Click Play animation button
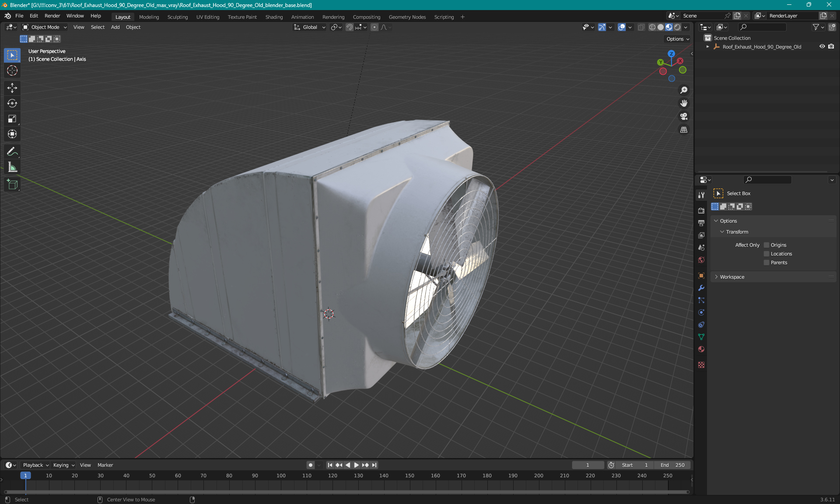840x504 pixels. click(x=356, y=465)
